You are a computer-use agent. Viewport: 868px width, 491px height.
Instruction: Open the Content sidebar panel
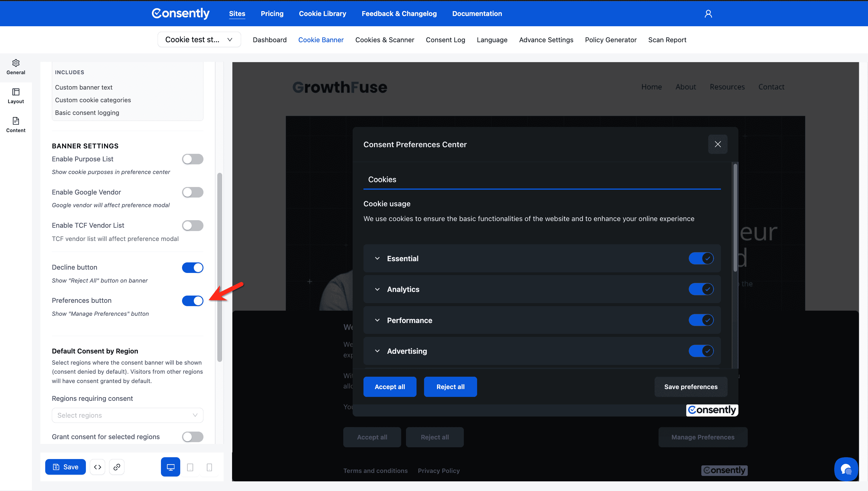[15, 125]
